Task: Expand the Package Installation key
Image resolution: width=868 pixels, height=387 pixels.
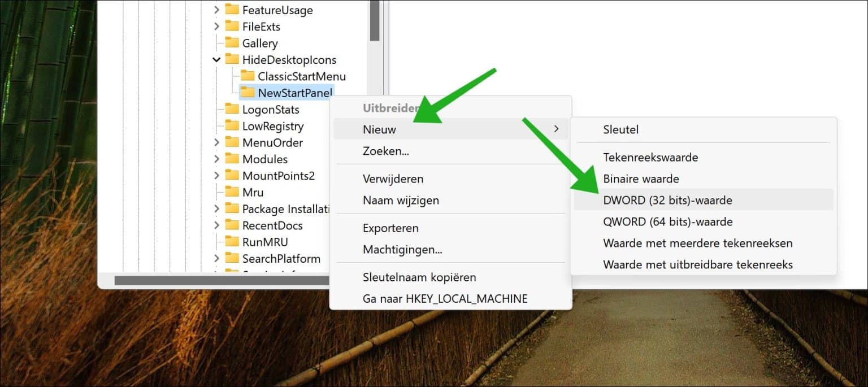Action: [x=216, y=208]
